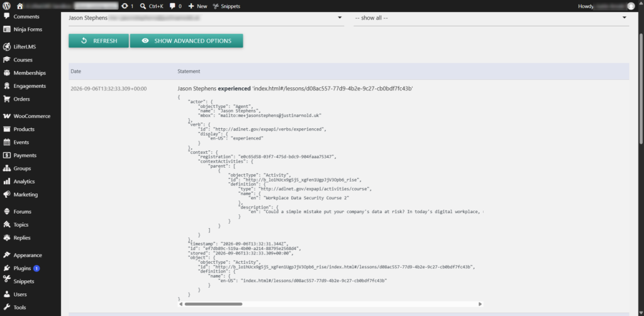This screenshot has height=316, width=644.
Task: Open the Jason Stephens user dropdown
Action: point(206,18)
